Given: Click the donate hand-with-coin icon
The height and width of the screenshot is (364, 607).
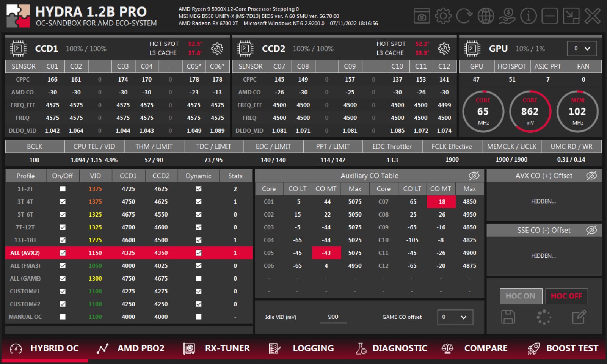Looking at the screenshot, I should point(507,16).
